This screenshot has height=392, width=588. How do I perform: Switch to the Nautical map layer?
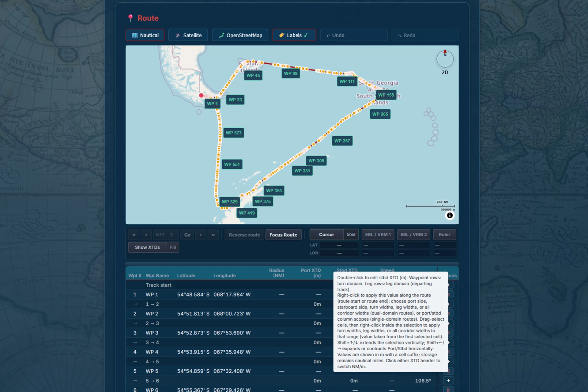145,35
